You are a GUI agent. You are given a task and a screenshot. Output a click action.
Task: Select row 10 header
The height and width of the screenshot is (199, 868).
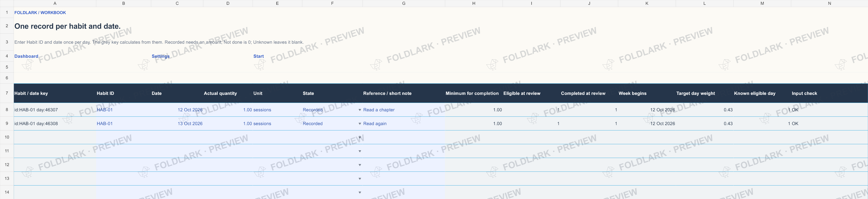[7, 137]
